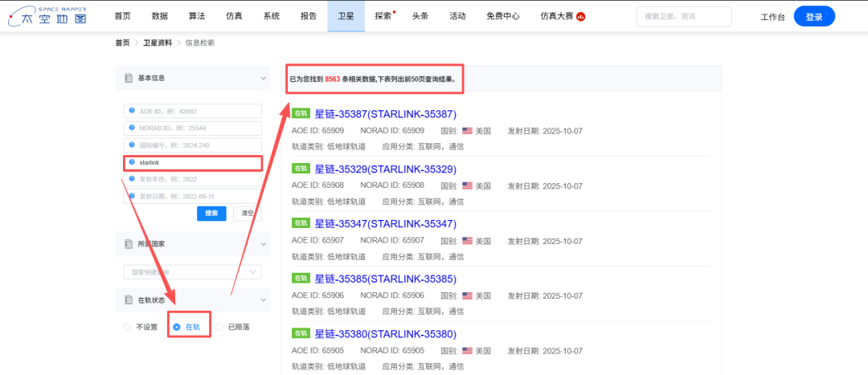
Task: Go to the 仿真 menu item
Action: [234, 16]
